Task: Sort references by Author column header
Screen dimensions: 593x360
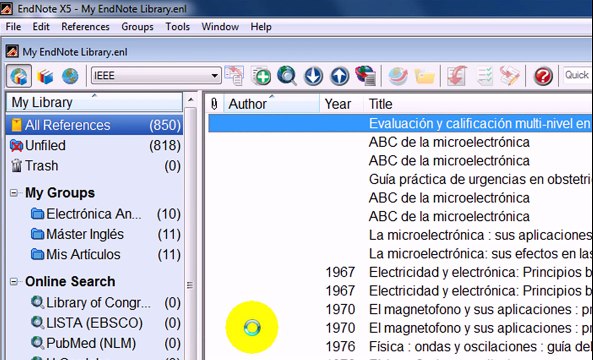Action: pyautogui.click(x=272, y=104)
